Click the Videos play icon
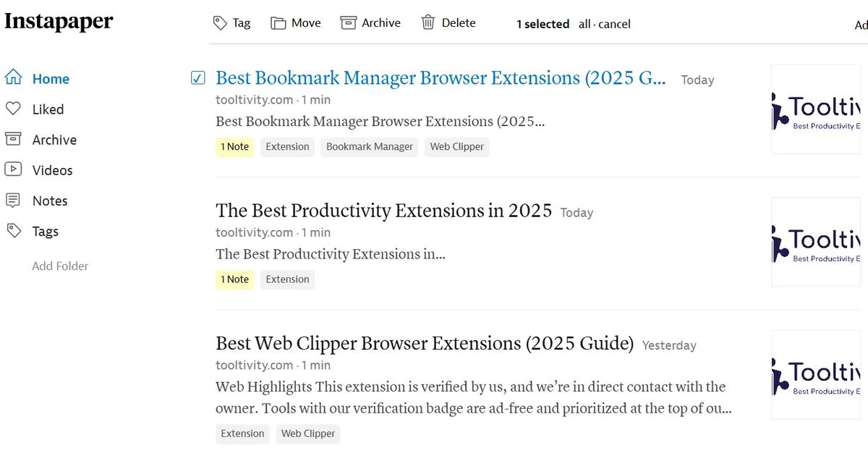The height and width of the screenshot is (456, 868). click(13, 169)
